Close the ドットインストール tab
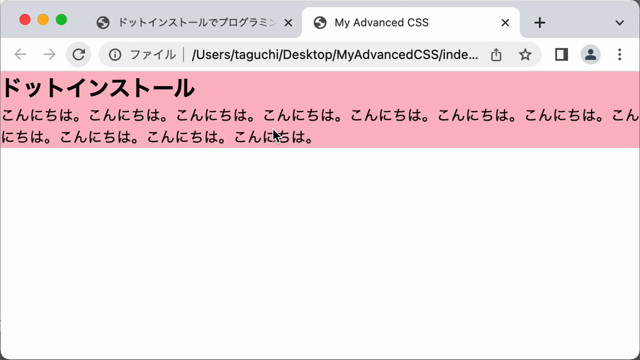640x360 pixels. (288, 23)
